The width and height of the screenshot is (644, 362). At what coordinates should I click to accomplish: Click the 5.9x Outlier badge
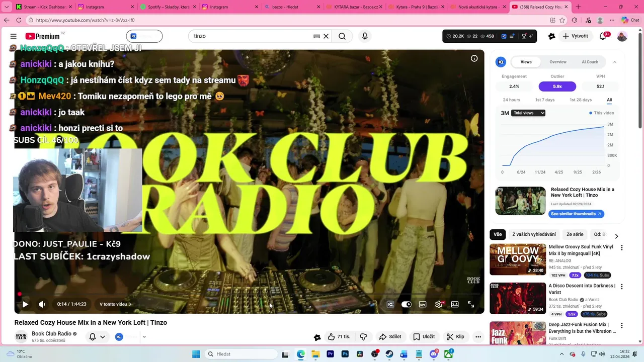[557, 86]
